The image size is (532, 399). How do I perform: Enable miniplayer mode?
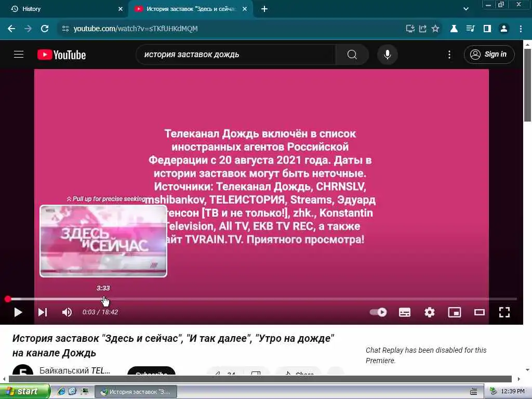[x=454, y=312]
